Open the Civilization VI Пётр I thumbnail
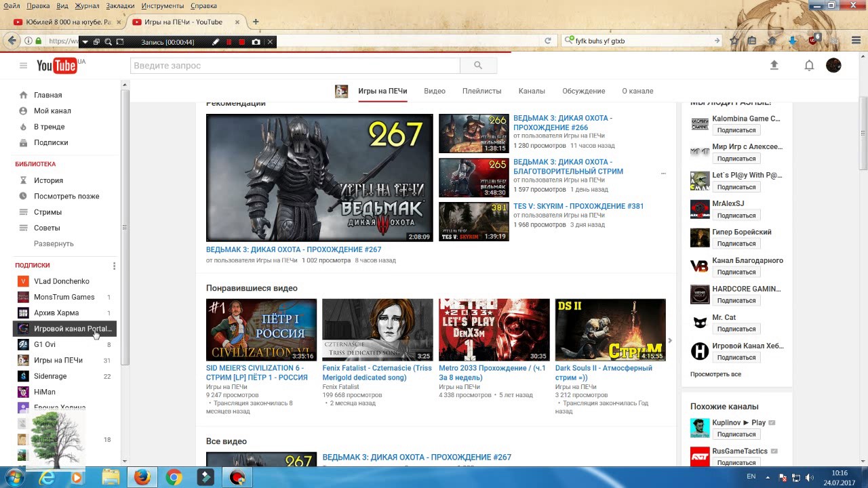The image size is (868, 488). [x=261, y=330]
